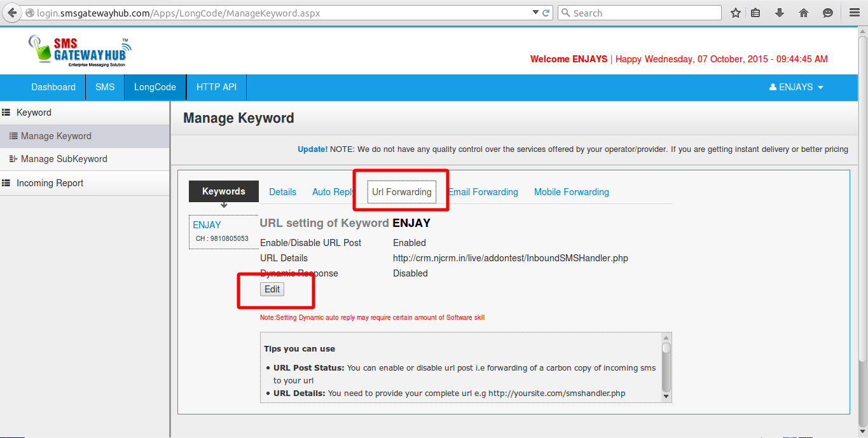
Task: Click the bookmark star icon
Action: coord(736,13)
